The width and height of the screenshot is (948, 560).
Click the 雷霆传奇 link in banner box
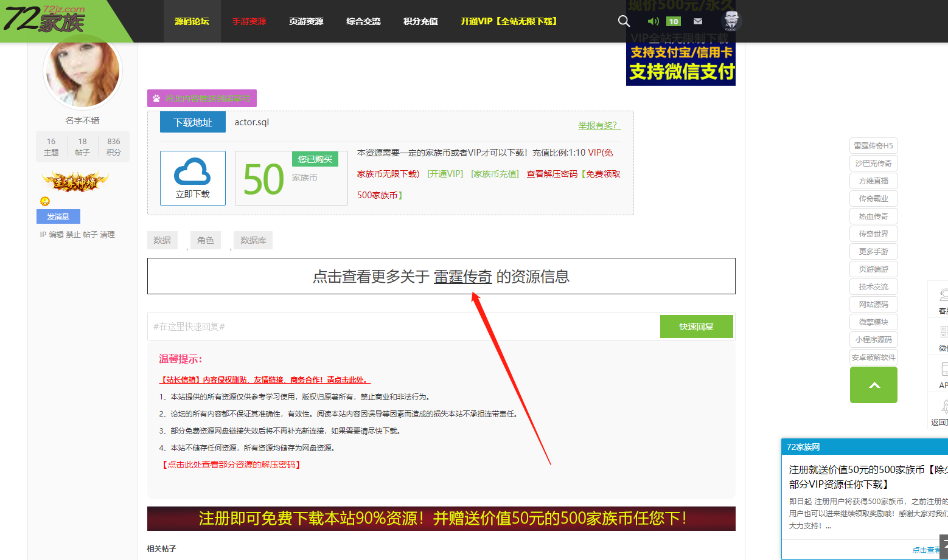click(x=463, y=277)
